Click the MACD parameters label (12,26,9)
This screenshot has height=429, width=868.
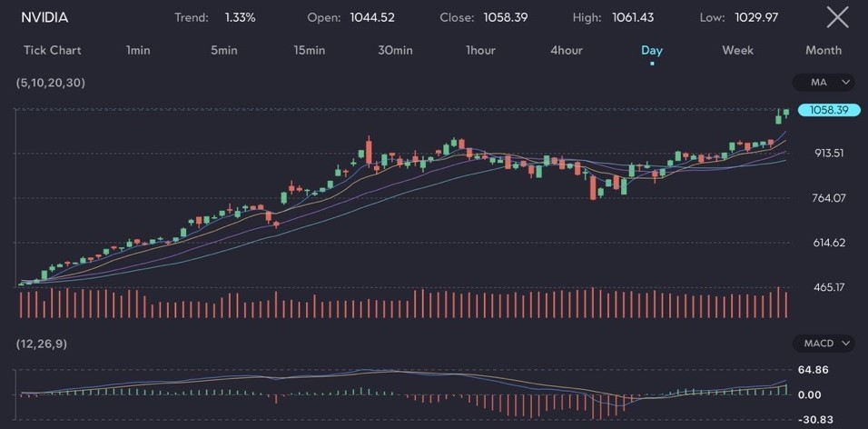click(x=42, y=344)
